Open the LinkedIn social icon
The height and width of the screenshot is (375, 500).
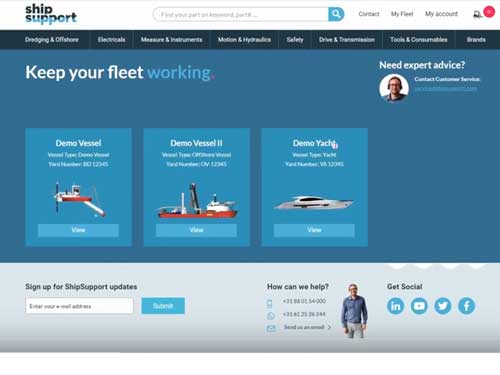[x=396, y=306]
